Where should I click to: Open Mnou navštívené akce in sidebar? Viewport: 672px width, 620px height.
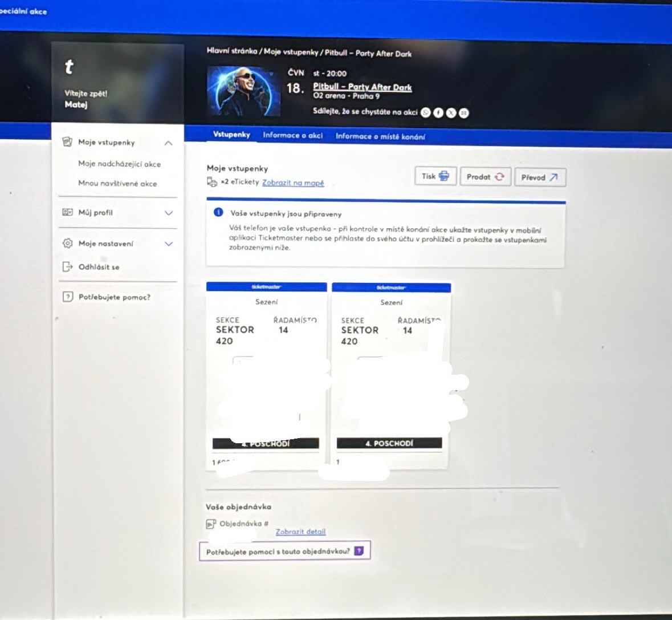click(x=117, y=184)
